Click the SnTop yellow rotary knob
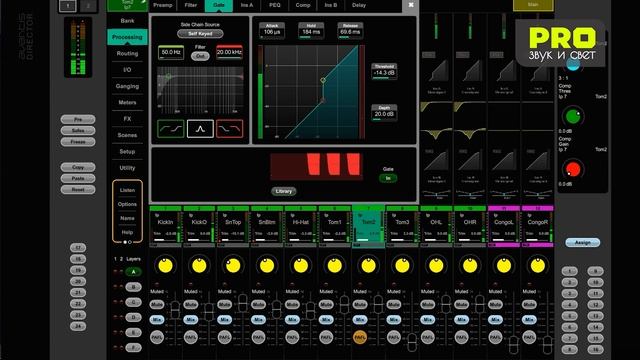This screenshot has height=360, width=640. tap(233, 265)
